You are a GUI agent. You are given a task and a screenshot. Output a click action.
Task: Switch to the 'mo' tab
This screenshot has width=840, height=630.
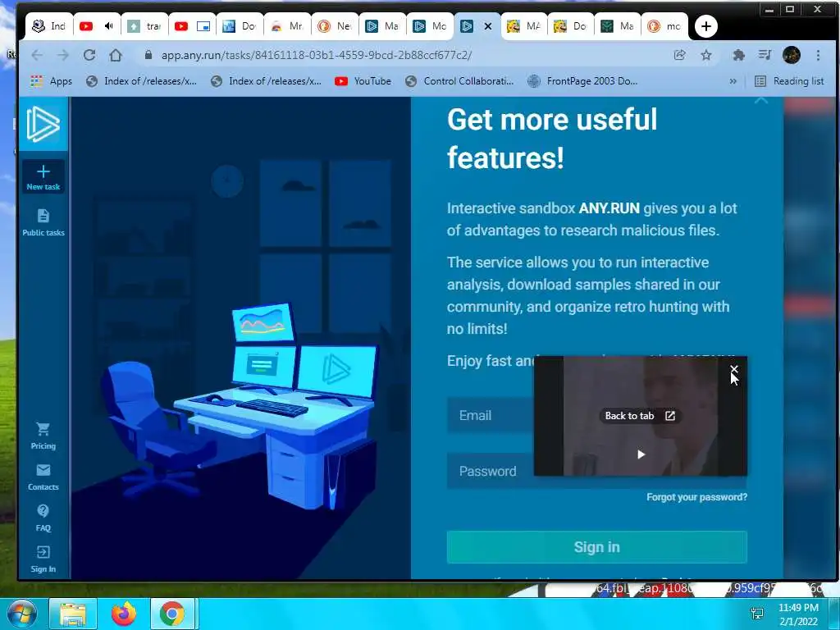coord(664,26)
